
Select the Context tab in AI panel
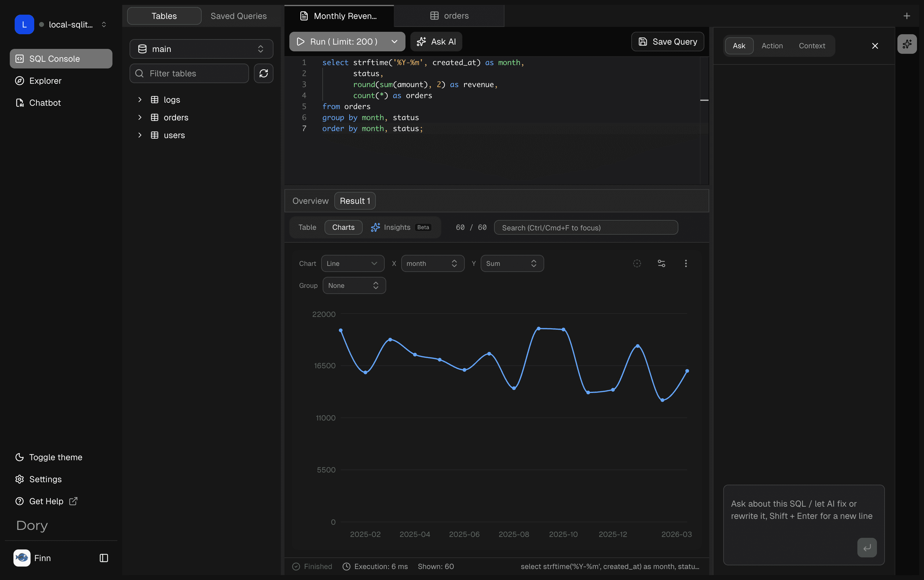point(812,46)
